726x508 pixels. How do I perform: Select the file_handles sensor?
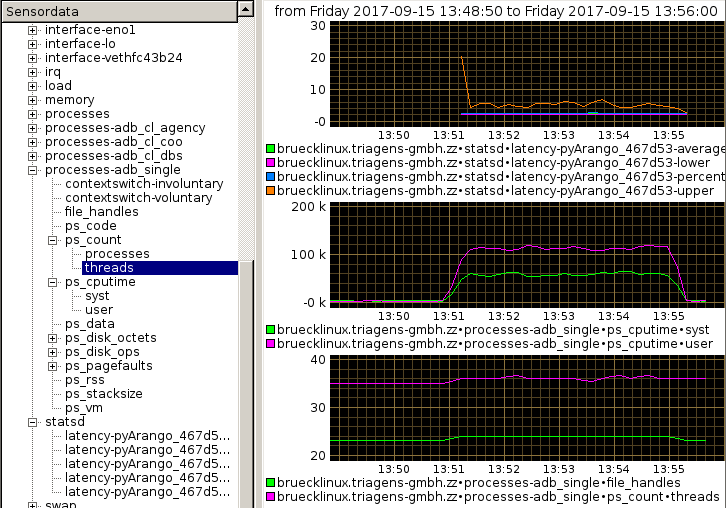[101, 212]
